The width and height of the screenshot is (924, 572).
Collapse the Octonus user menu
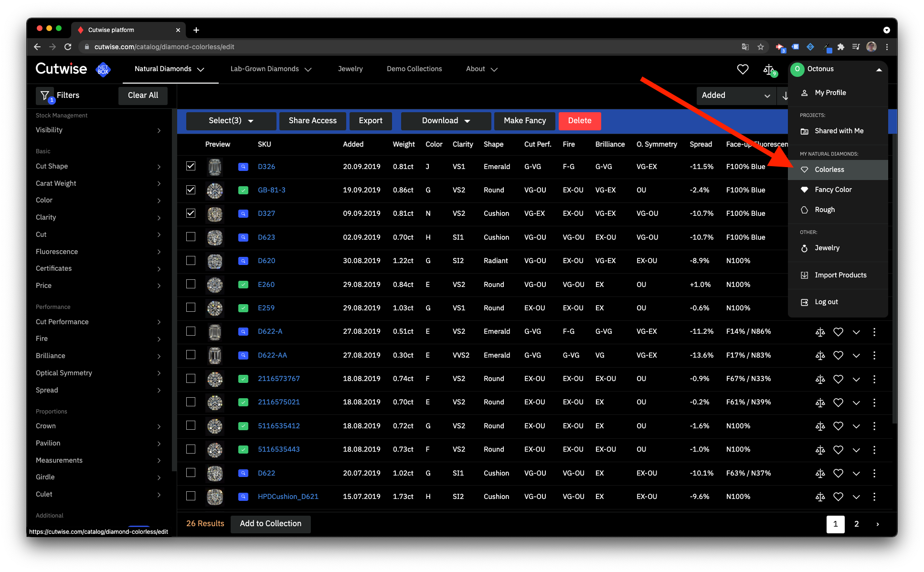(879, 70)
